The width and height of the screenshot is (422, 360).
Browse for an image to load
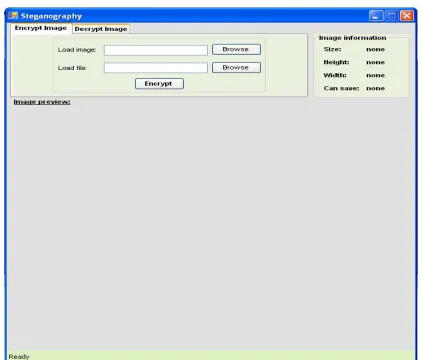tap(236, 49)
